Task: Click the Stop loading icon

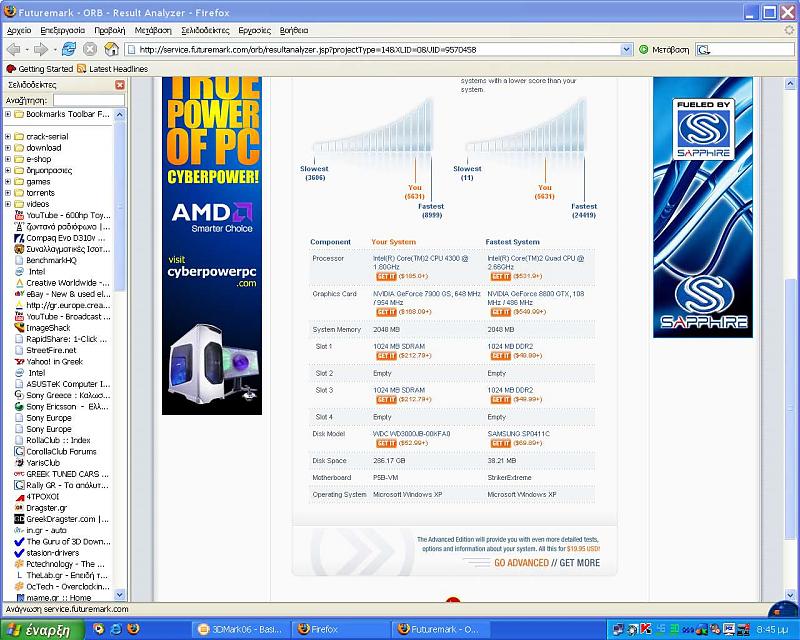Action: tap(90, 50)
